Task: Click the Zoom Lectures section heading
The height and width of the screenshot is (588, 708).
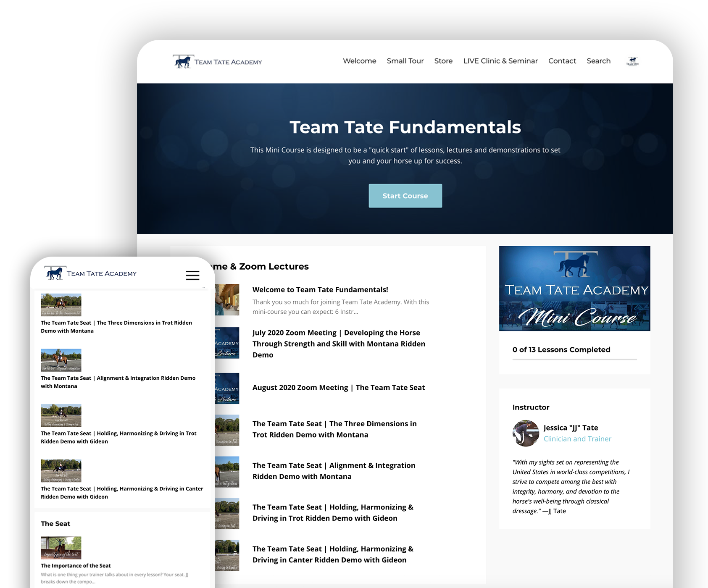Action: 261,266
